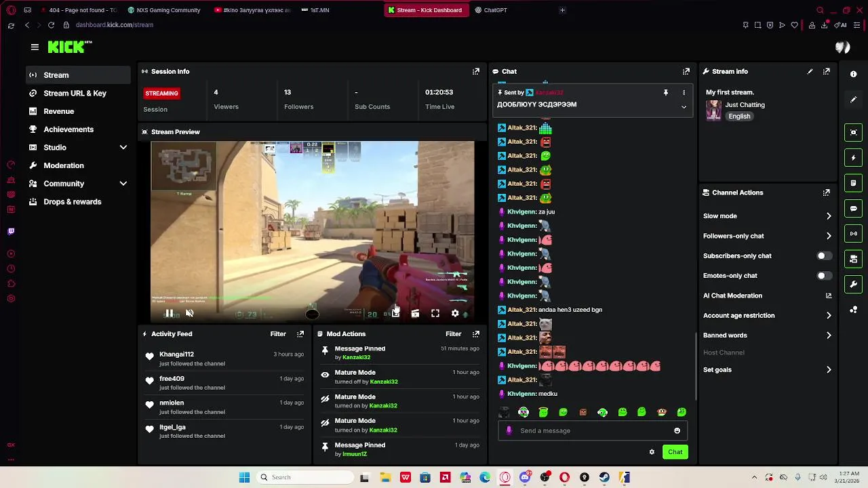Switch to NXS Gaming Community browser tab
Screen dimensions: 868x488
click(164, 10)
